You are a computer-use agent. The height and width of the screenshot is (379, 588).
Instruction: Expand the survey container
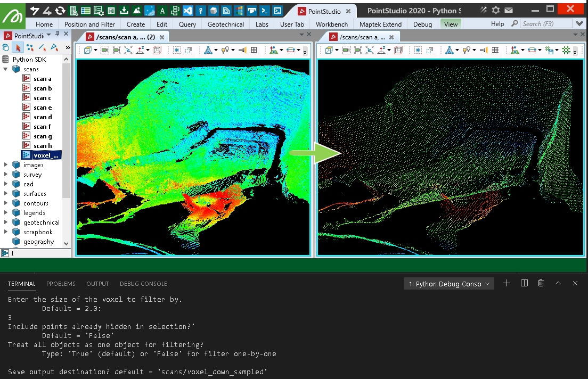coord(5,174)
